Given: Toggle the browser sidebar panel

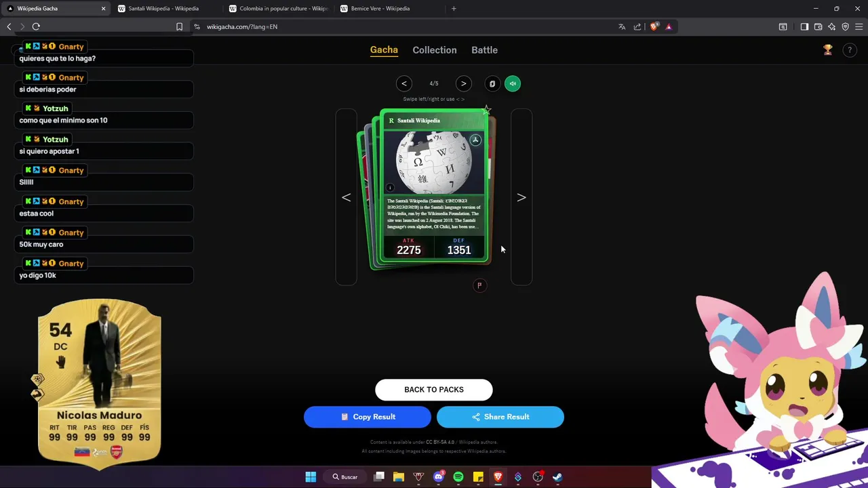Looking at the screenshot, I should pos(804,26).
